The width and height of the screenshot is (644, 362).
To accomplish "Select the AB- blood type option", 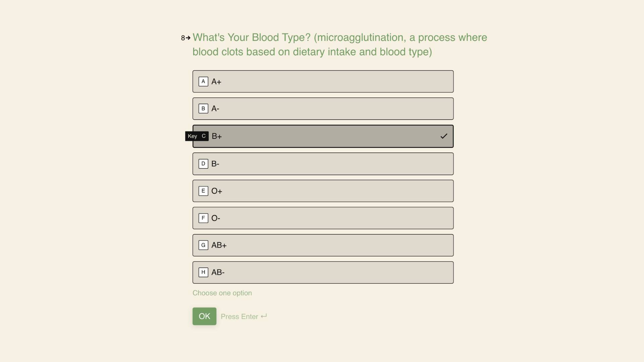I will (323, 272).
